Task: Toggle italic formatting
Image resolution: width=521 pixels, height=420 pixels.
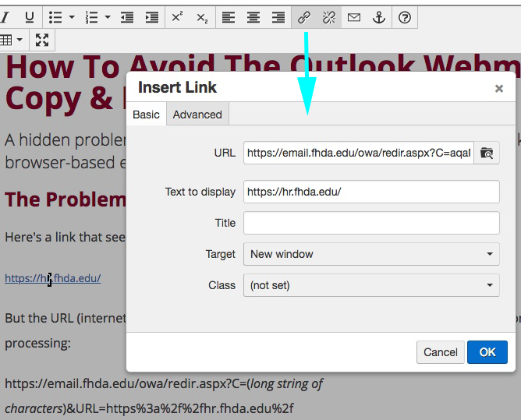Action: pos(5,17)
